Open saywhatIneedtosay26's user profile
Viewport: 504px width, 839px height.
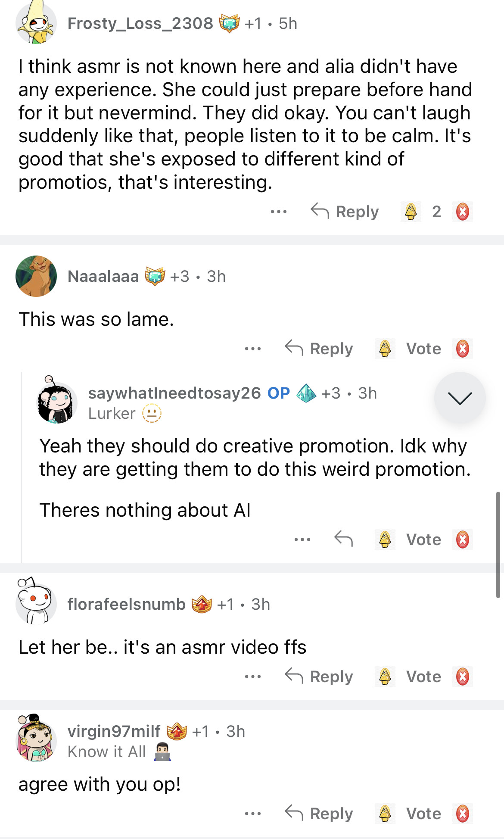pyautogui.click(x=174, y=393)
